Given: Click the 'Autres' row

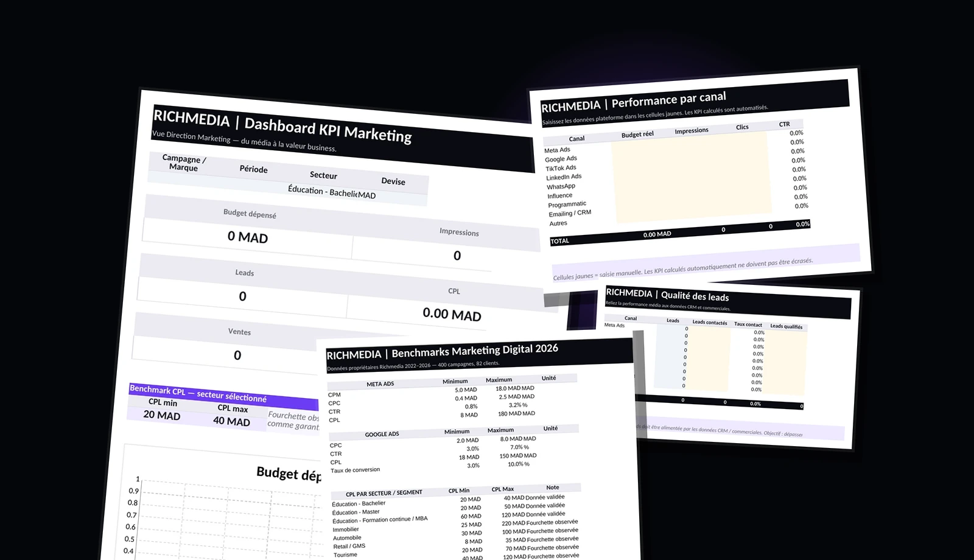Looking at the screenshot, I should [558, 223].
